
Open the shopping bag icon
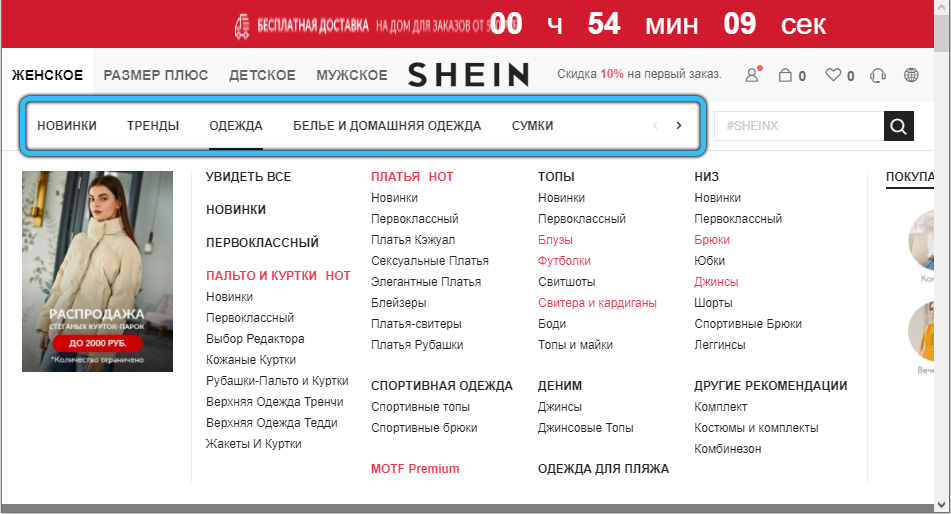click(785, 75)
